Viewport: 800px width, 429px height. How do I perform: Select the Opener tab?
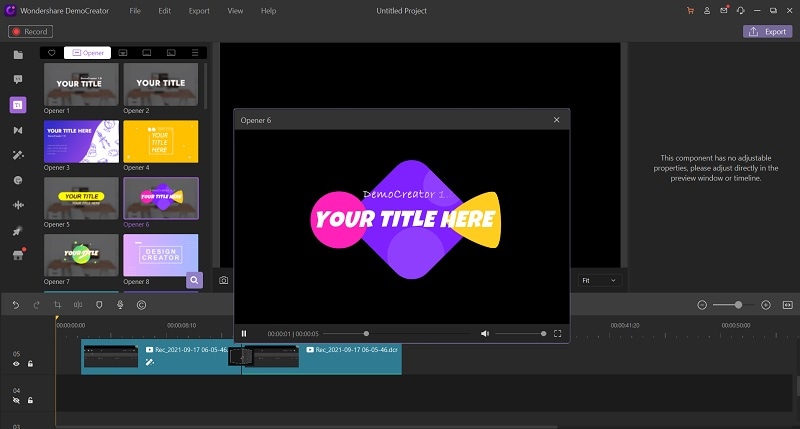coord(87,53)
